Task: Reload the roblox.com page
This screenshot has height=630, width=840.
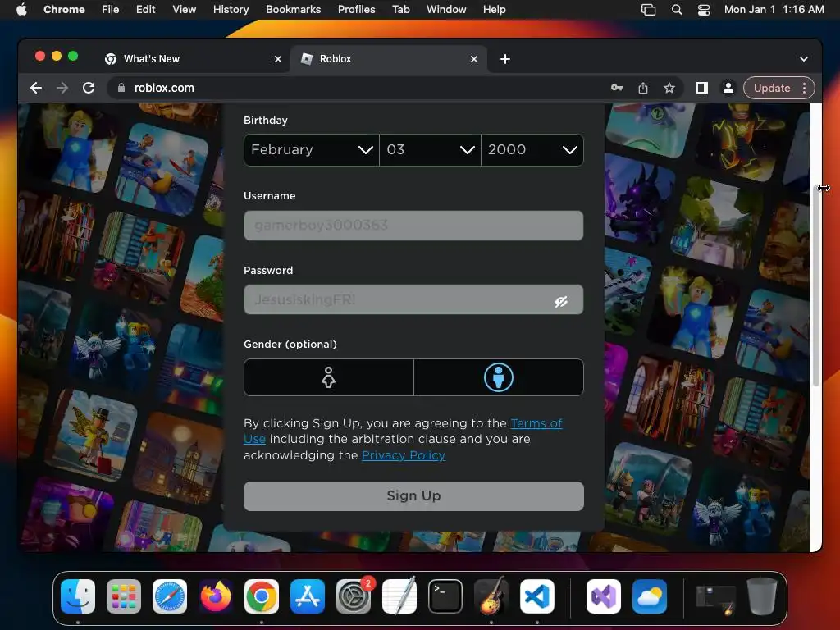Action: point(89,88)
